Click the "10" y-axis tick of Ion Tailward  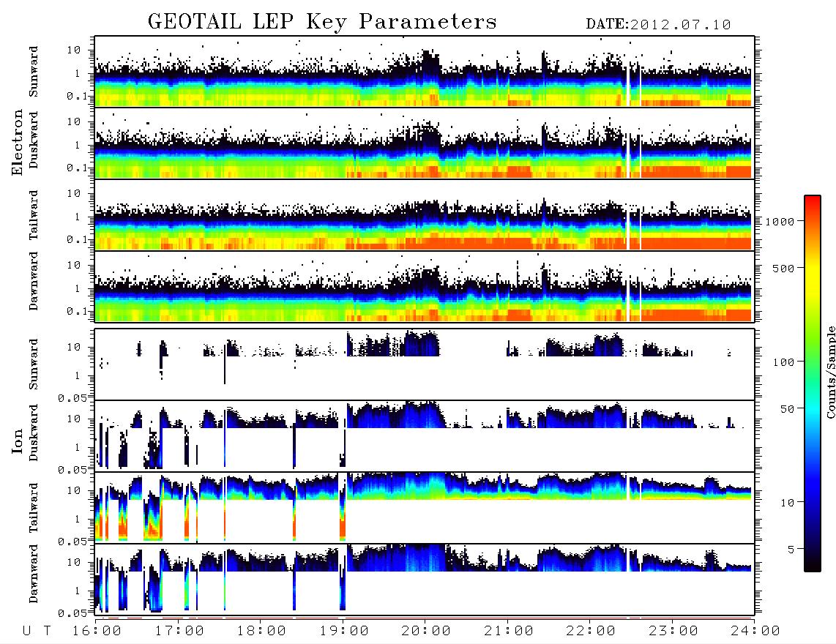pos(74,490)
